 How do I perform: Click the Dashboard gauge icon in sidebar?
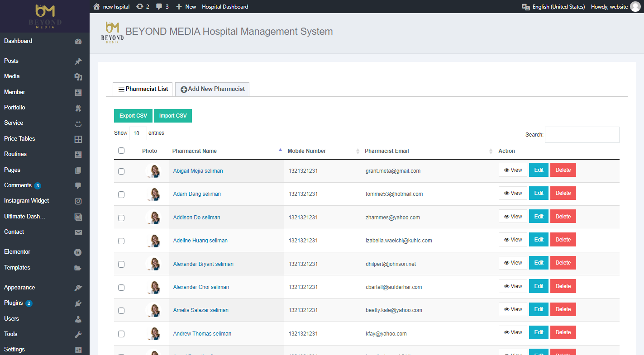(78, 41)
